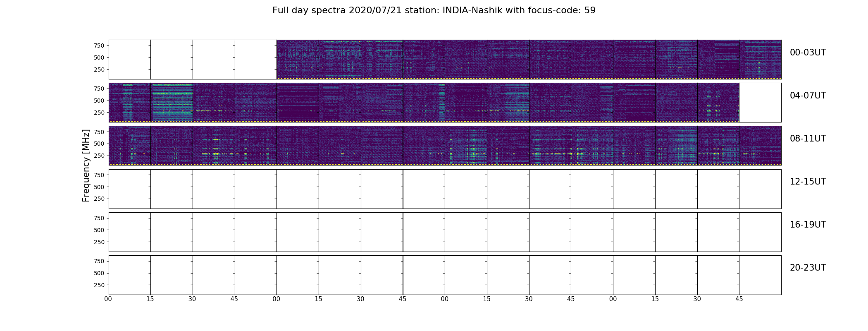Click the '08-11UT' row label
Screen dimensions: 868x331
pos(808,139)
